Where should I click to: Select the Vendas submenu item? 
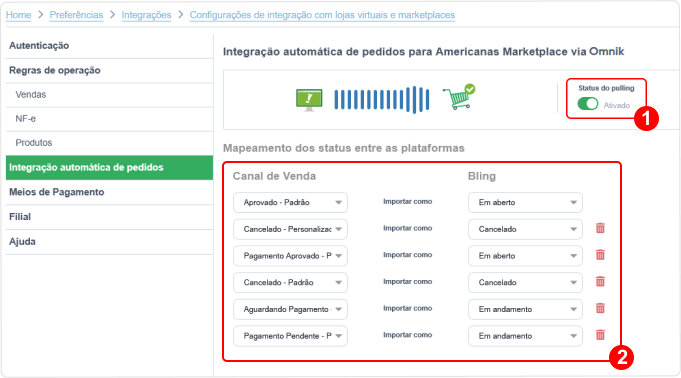pyautogui.click(x=109, y=95)
